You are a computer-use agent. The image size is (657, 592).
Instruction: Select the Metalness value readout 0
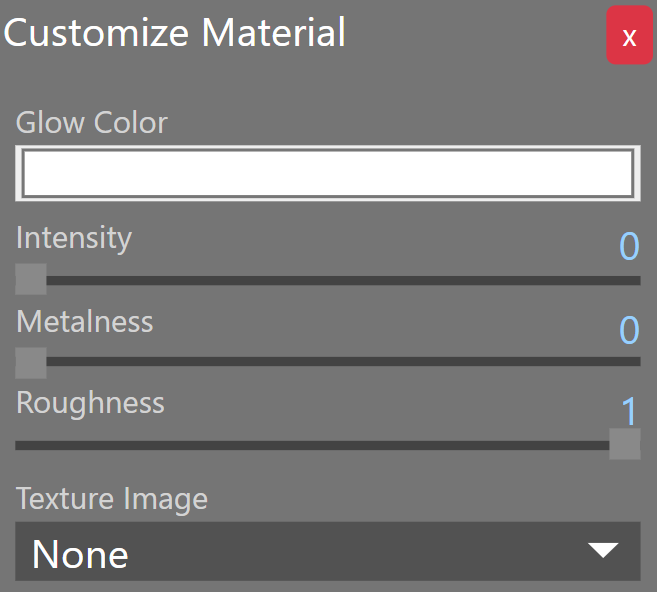(x=628, y=330)
